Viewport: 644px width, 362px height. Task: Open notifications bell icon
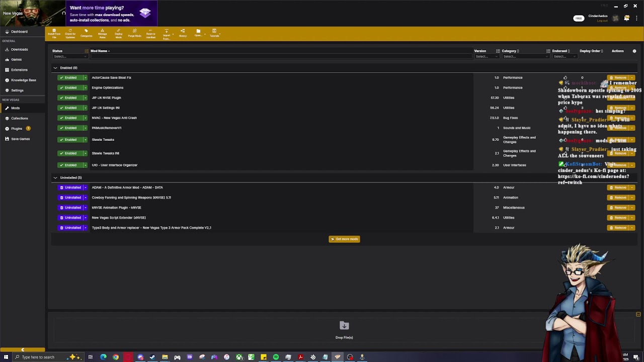click(x=627, y=18)
